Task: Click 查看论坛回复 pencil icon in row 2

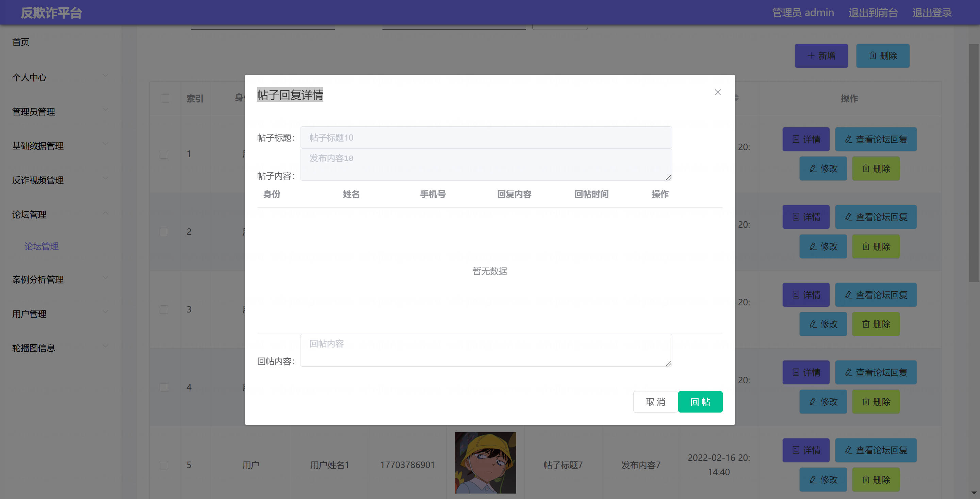Action: pyautogui.click(x=848, y=217)
